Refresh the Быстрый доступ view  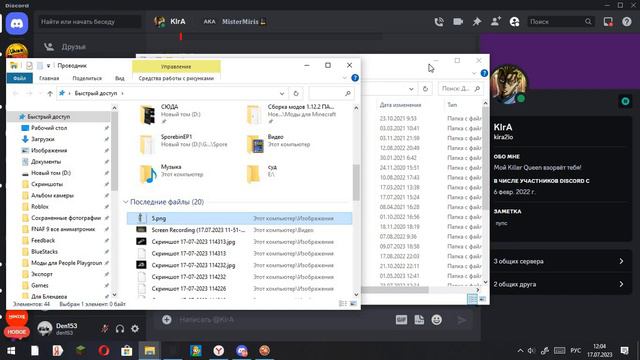296,93
